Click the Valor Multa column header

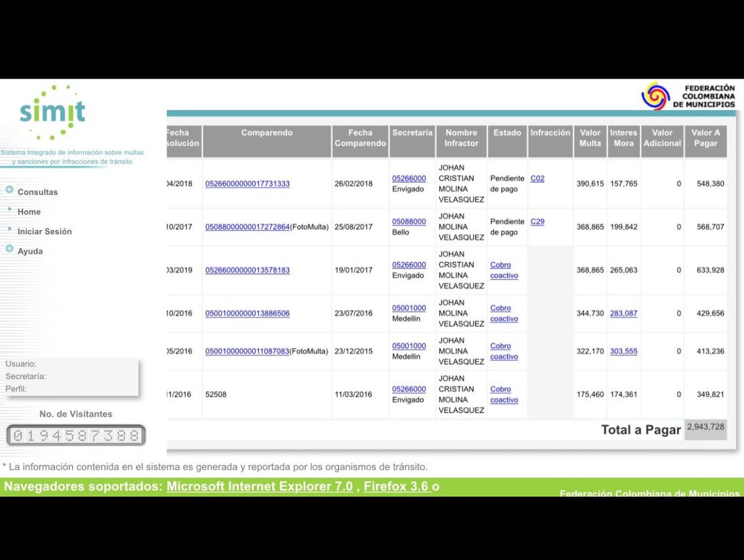coord(590,142)
